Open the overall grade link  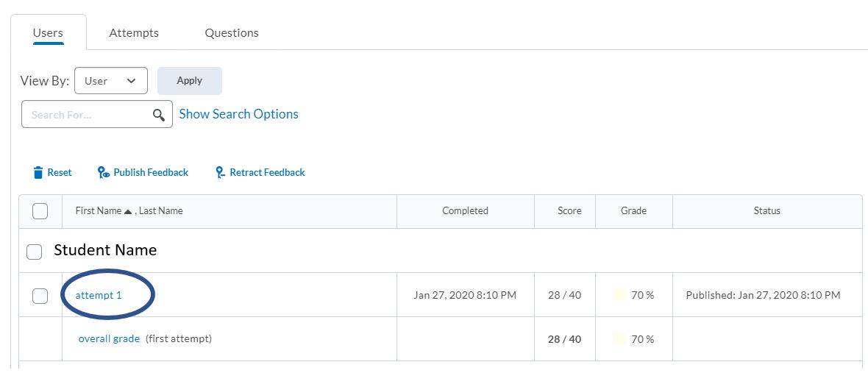coord(109,339)
